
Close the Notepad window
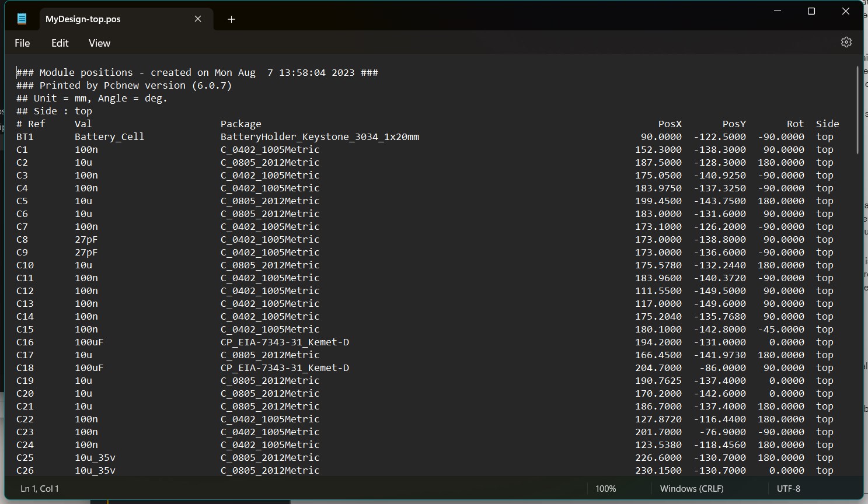tap(845, 11)
